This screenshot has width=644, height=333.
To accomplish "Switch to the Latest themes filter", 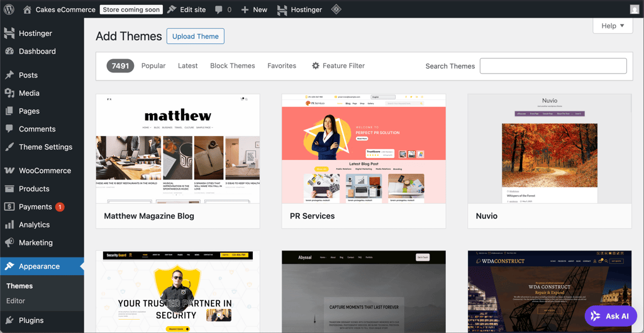I will coord(187,65).
